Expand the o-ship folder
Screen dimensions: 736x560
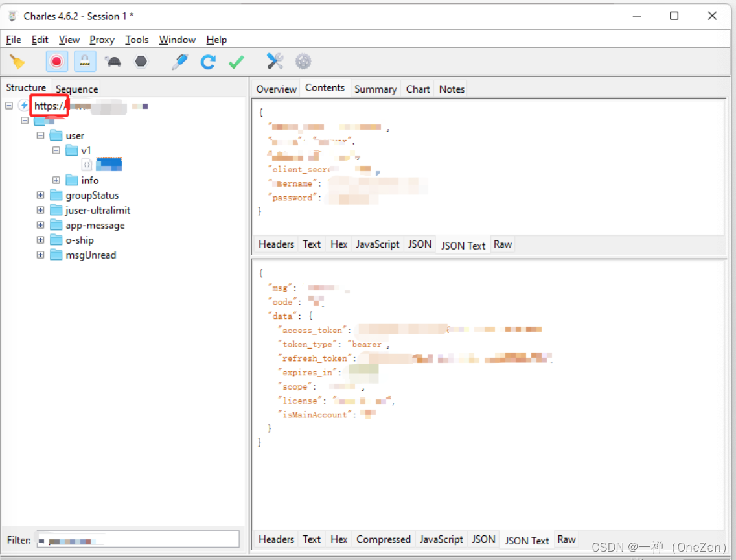pos(40,240)
